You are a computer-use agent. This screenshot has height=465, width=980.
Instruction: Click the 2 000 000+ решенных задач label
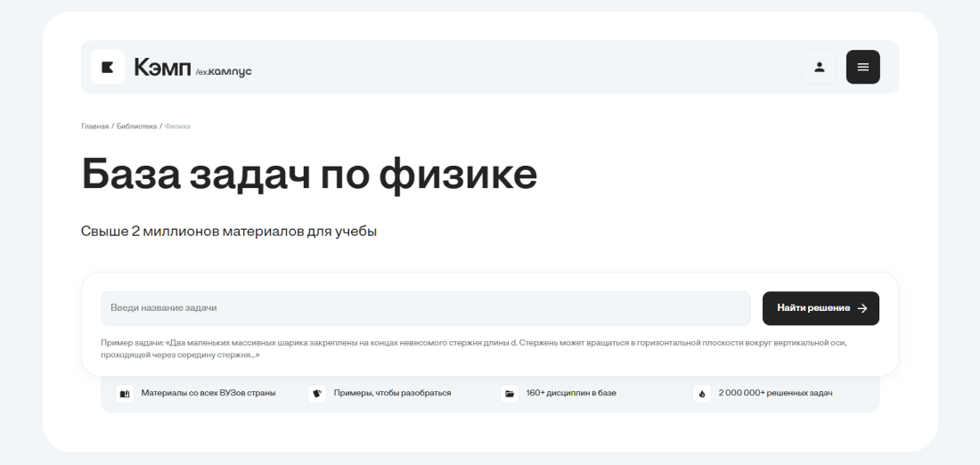[x=775, y=393]
